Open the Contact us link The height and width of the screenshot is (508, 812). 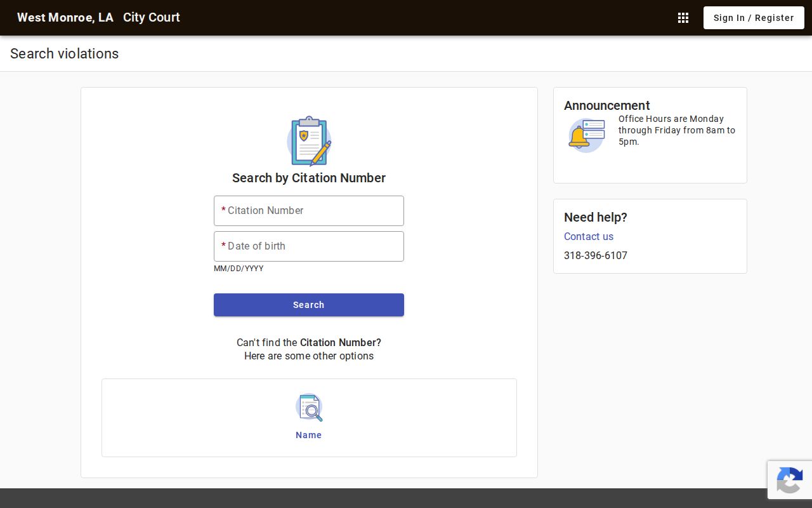pos(589,236)
